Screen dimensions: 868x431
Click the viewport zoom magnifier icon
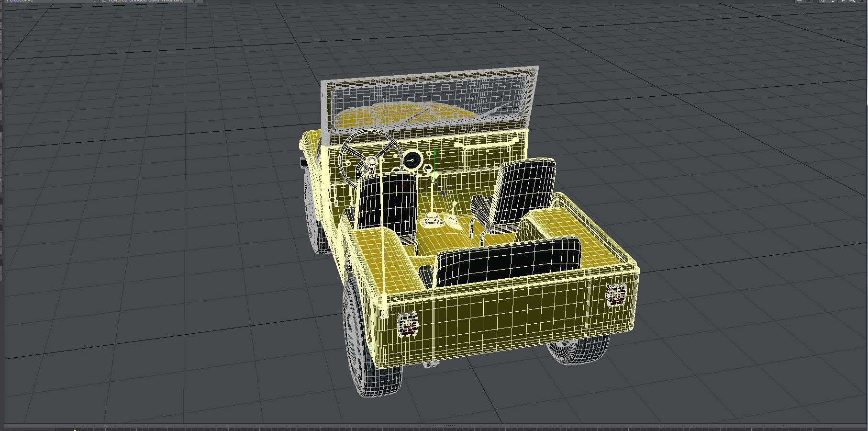click(852, 1)
